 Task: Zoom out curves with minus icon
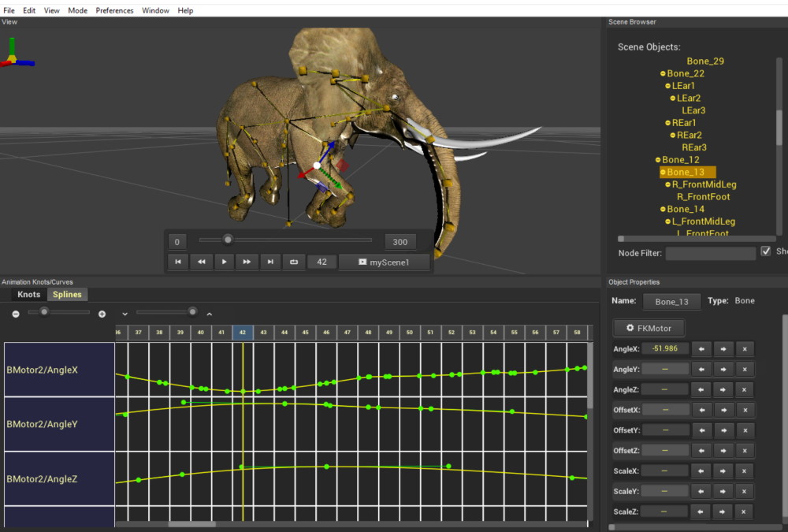coord(16,314)
